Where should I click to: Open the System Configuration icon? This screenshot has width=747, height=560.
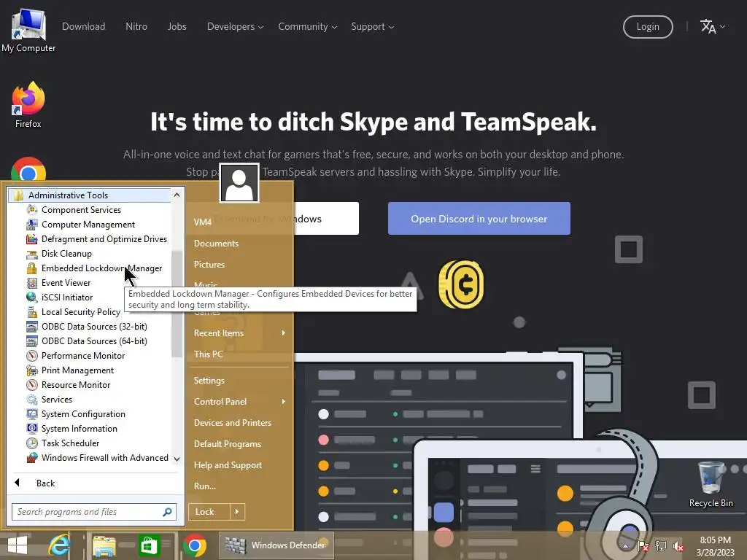tap(32, 414)
